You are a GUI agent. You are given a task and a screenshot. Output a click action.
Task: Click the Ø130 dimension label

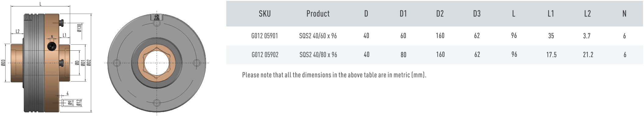pos(79,28)
